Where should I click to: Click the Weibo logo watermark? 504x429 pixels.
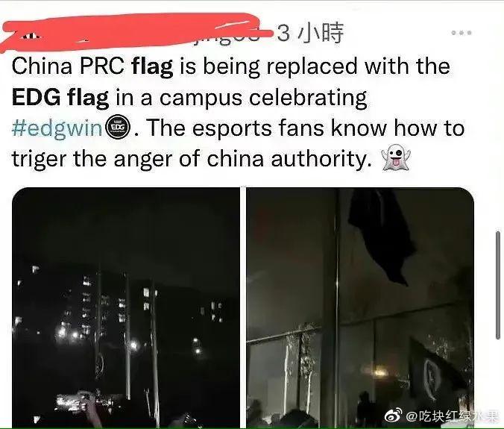(x=394, y=416)
